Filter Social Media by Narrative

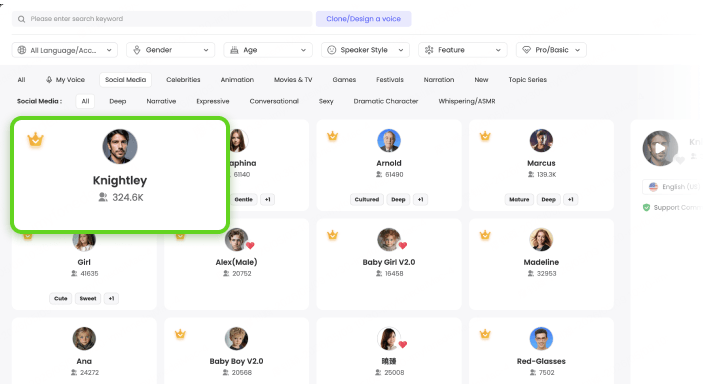click(161, 101)
